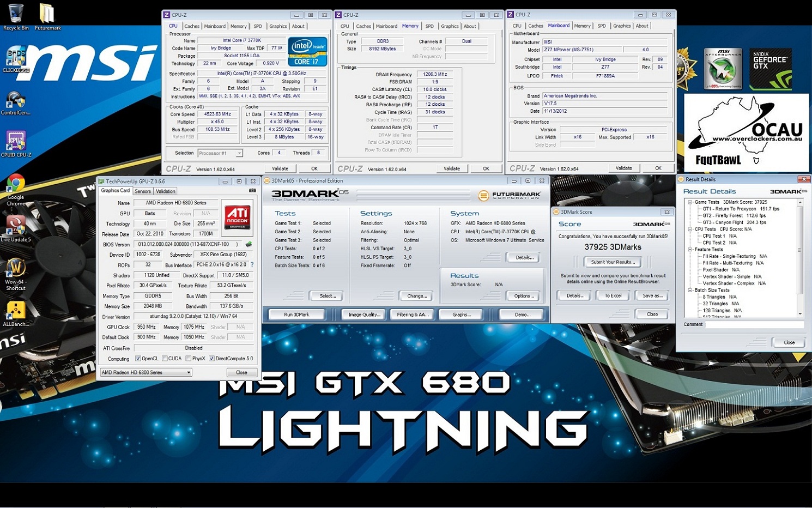Viewport: 812px width, 508px height.
Task: Click Change under the Settings section
Action: point(417,296)
